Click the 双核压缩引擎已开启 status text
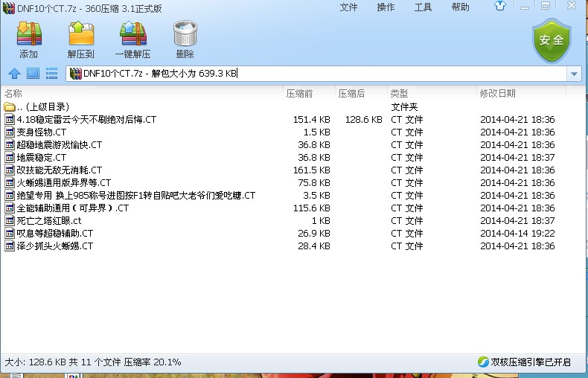 point(531,362)
